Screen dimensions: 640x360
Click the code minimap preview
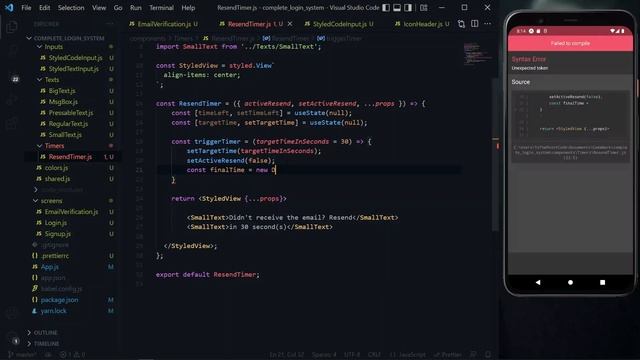point(477,53)
